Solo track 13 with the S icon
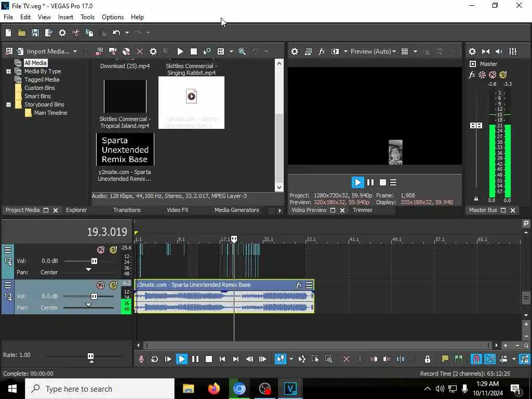The height and width of the screenshot is (399, 532). 113,285
